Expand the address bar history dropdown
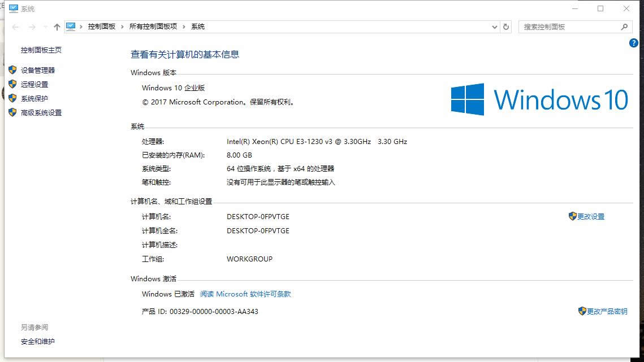Viewport: 644px width, 362px height. click(x=494, y=27)
